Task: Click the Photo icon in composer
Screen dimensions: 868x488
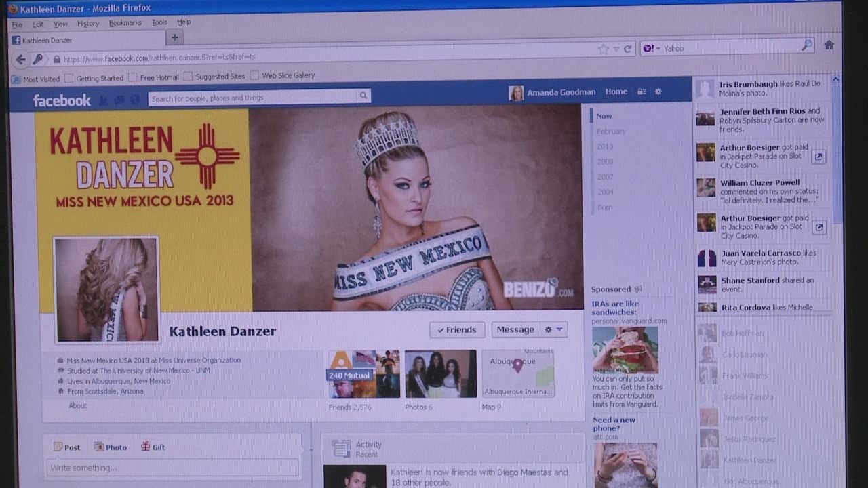Action: (x=99, y=447)
